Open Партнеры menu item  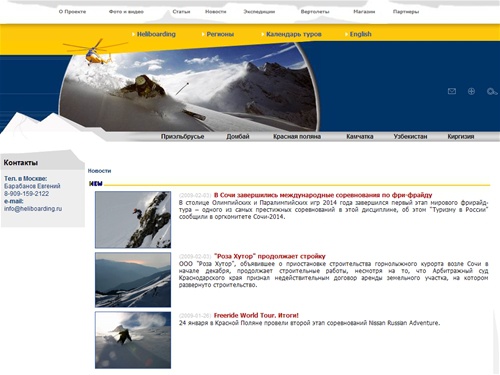tap(406, 12)
